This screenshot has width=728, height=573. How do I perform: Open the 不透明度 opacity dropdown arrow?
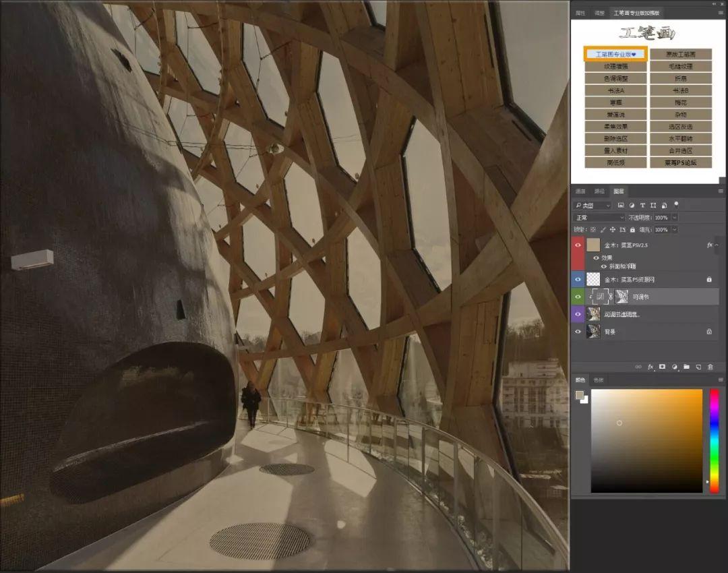coord(675,217)
